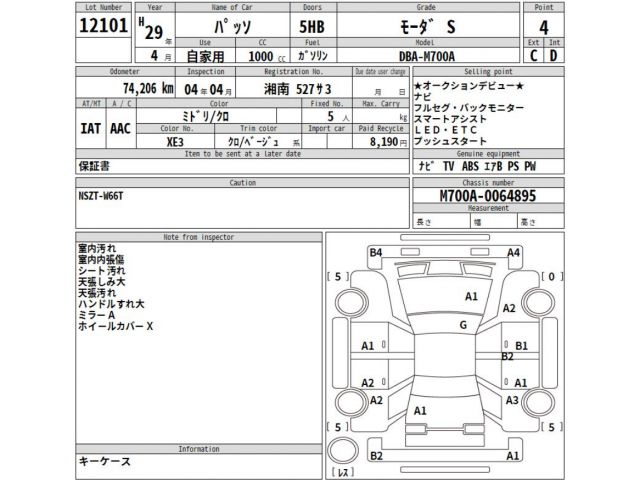Screen dimensions: 640x480
Task: Click the G mark on the windshield
Action: [x=463, y=325]
